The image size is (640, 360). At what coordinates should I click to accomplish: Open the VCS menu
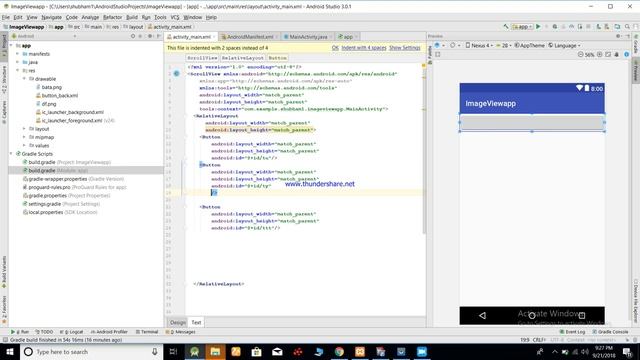175,17
